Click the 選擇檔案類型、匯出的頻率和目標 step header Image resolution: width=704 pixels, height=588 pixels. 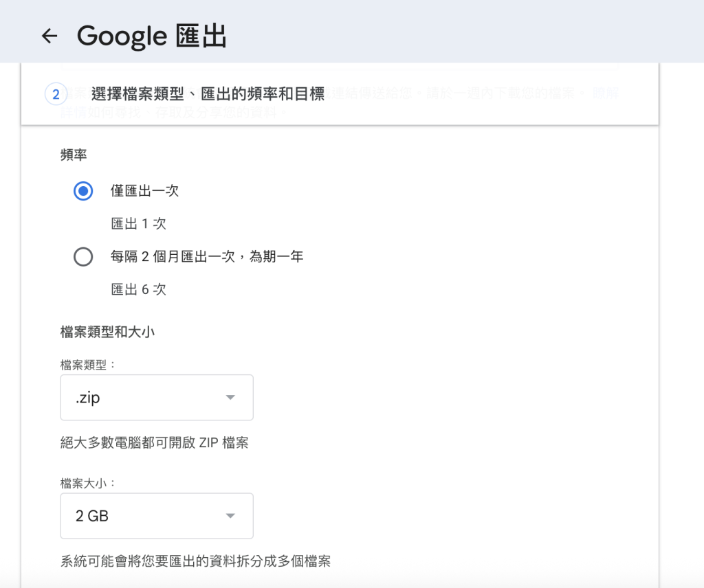coord(209,94)
